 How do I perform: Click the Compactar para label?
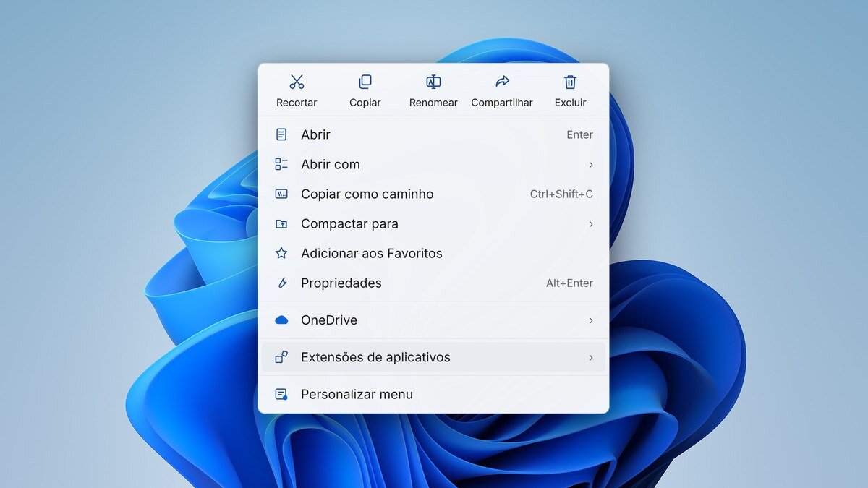[x=350, y=224]
